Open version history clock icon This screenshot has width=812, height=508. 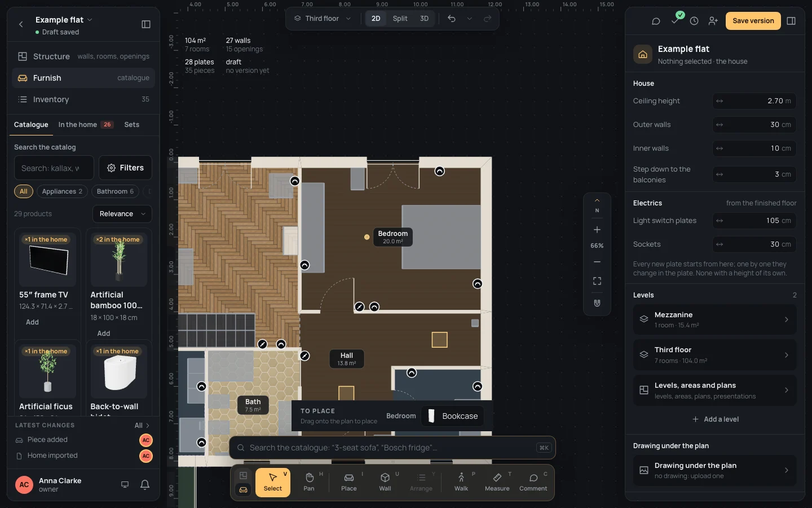click(694, 21)
